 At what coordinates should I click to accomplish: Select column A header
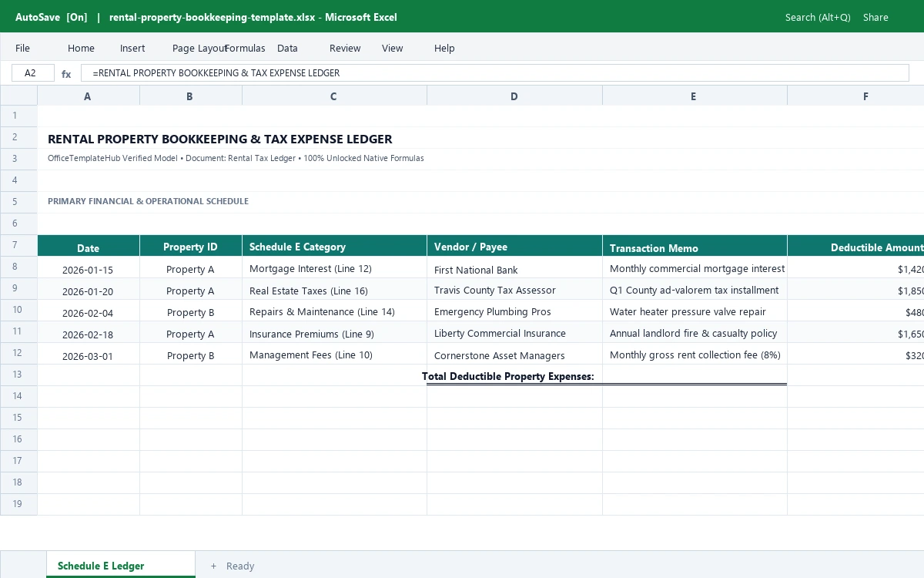(x=88, y=96)
